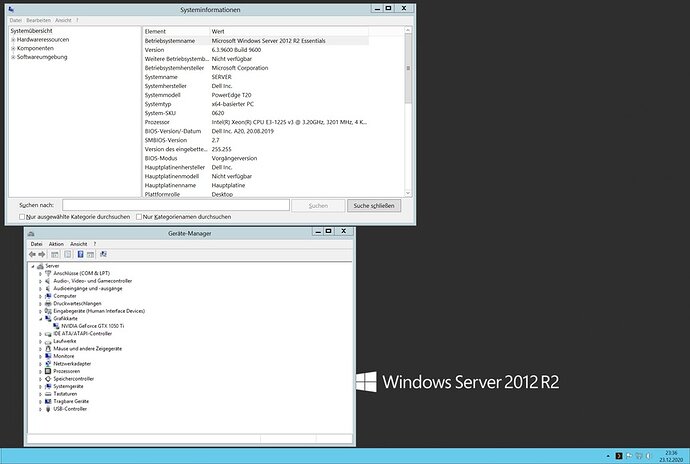Collapse the Server root node in Geräte-Manager
This screenshot has width=690, height=464.
tap(33, 266)
